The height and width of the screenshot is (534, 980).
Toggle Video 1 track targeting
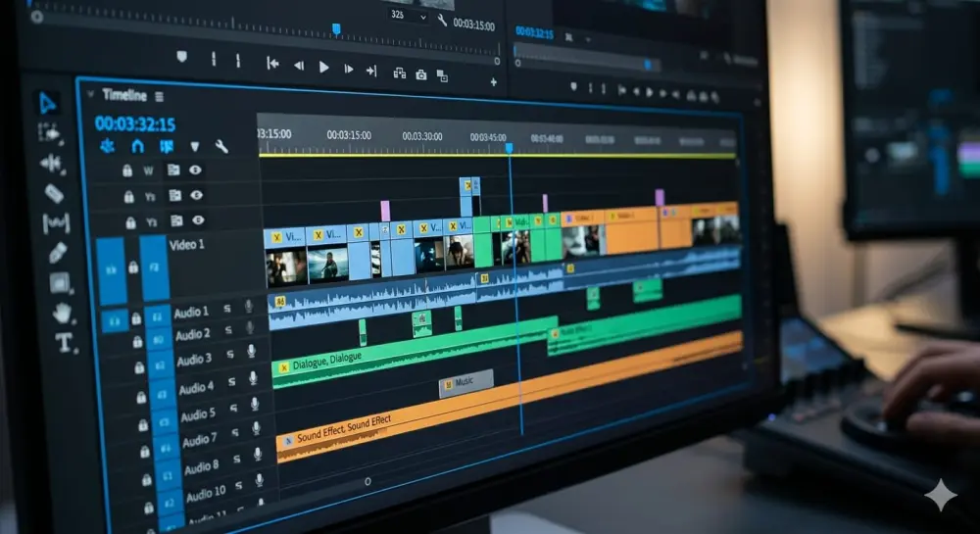154,267
